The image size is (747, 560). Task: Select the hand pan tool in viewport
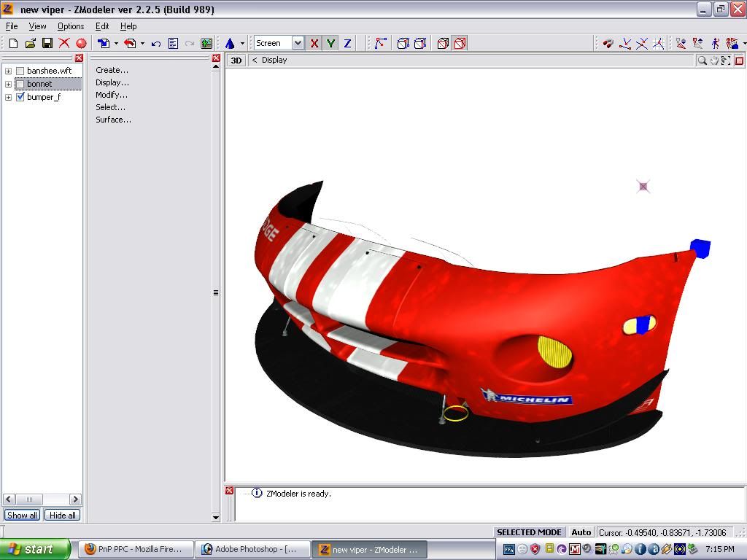click(x=714, y=61)
